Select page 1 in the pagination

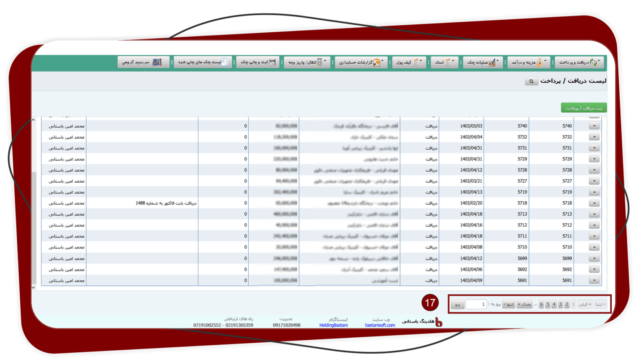point(573,304)
